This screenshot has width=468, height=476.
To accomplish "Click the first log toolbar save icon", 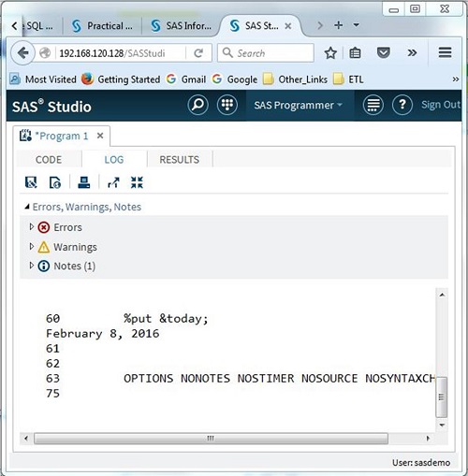I will coord(31,182).
